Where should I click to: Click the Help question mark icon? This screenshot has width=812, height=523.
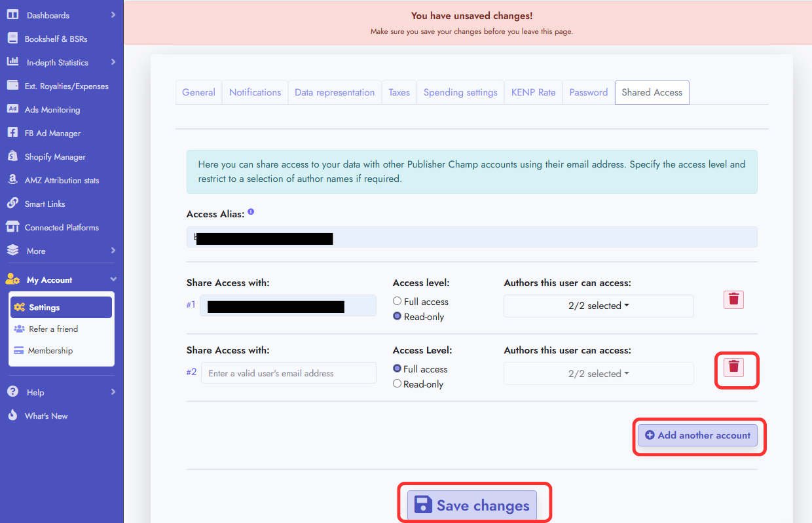[x=12, y=391]
